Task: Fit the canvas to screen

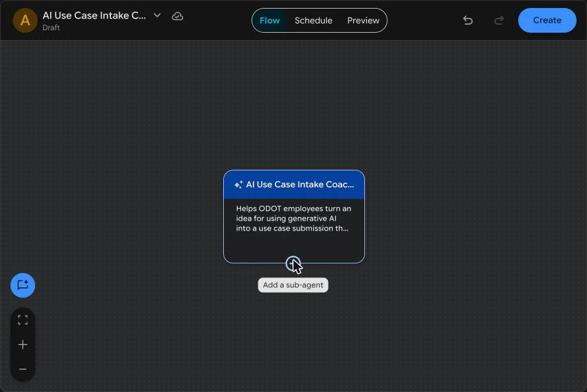Action: tap(23, 320)
